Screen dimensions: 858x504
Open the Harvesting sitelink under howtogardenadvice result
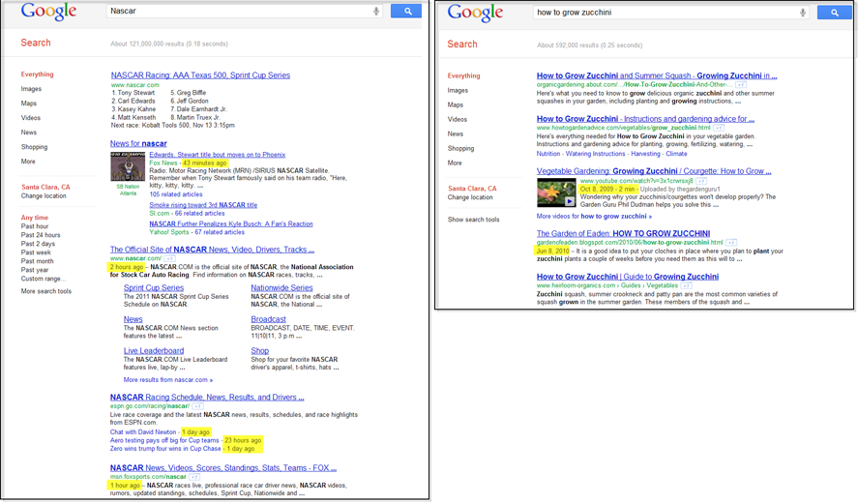[646, 154]
